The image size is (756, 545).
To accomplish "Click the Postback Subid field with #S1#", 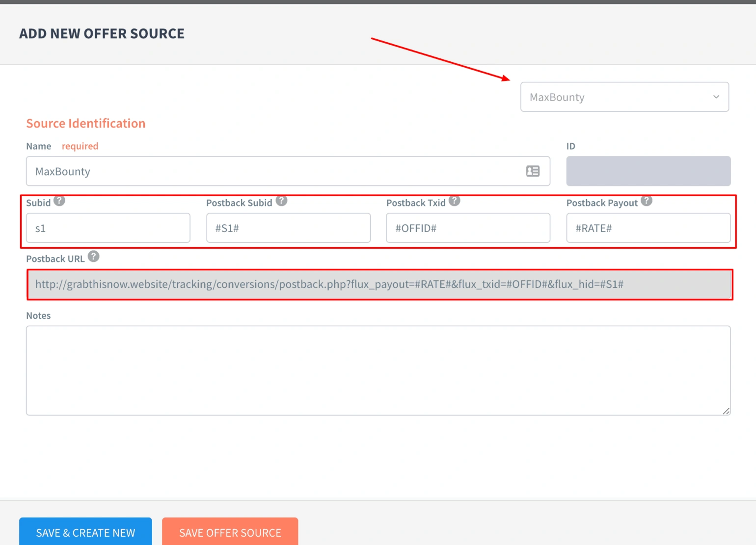I will click(x=288, y=228).
